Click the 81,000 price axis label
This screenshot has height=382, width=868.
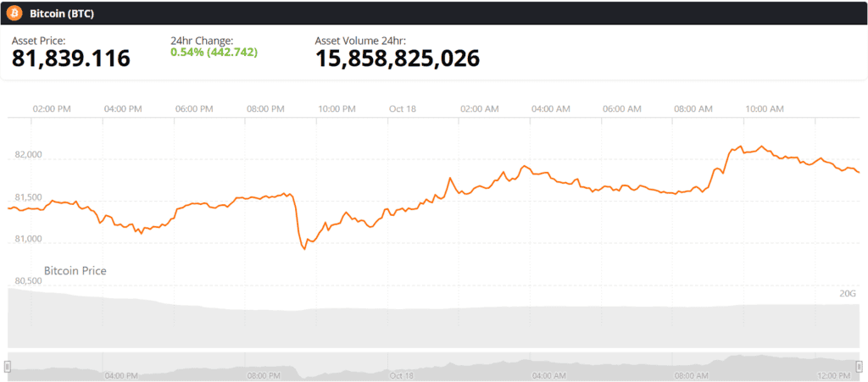click(27, 239)
